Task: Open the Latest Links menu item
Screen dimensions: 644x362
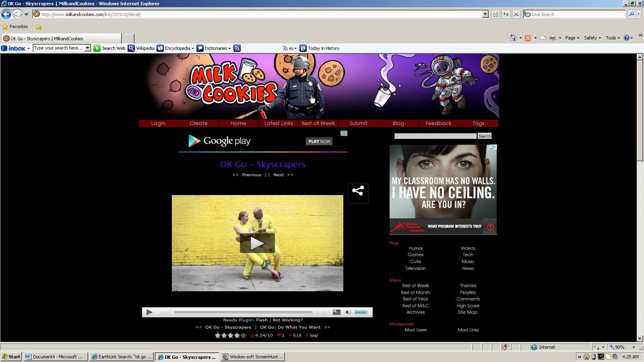Action: point(279,123)
